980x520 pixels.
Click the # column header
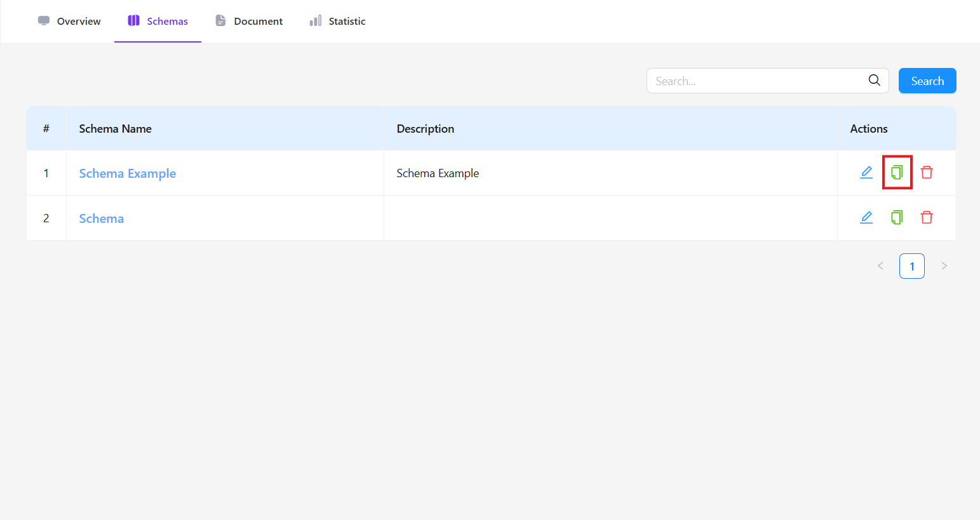[46, 129]
